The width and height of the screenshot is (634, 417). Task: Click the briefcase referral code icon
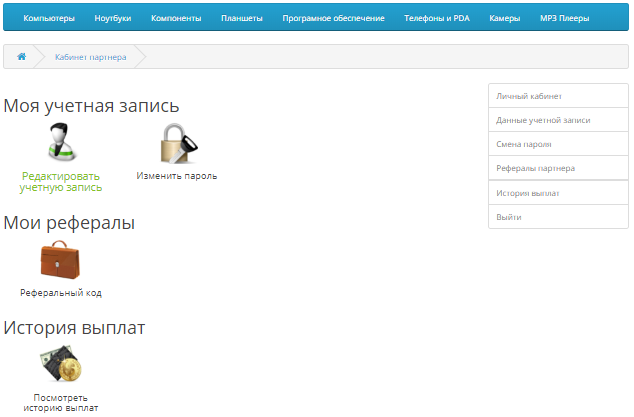pos(60,260)
